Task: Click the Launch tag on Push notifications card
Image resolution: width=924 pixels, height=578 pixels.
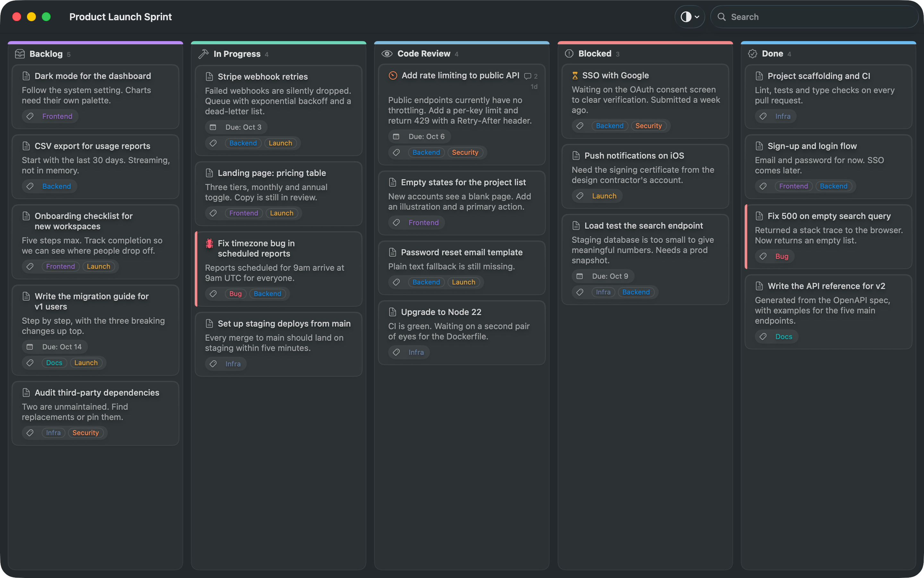Action: click(x=604, y=196)
